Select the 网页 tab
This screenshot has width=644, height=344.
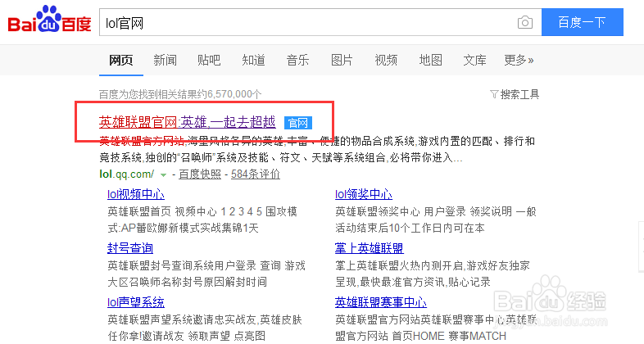(x=120, y=61)
